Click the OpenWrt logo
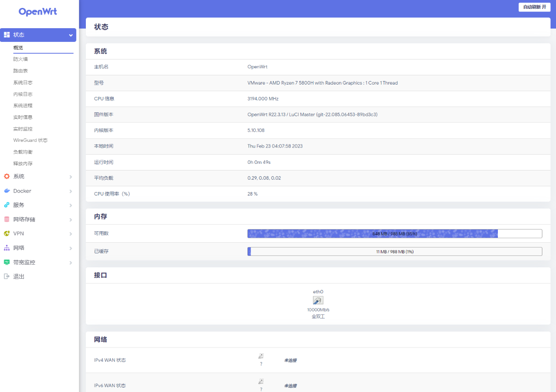This screenshot has width=556, height=392. (x=38, y=12)
